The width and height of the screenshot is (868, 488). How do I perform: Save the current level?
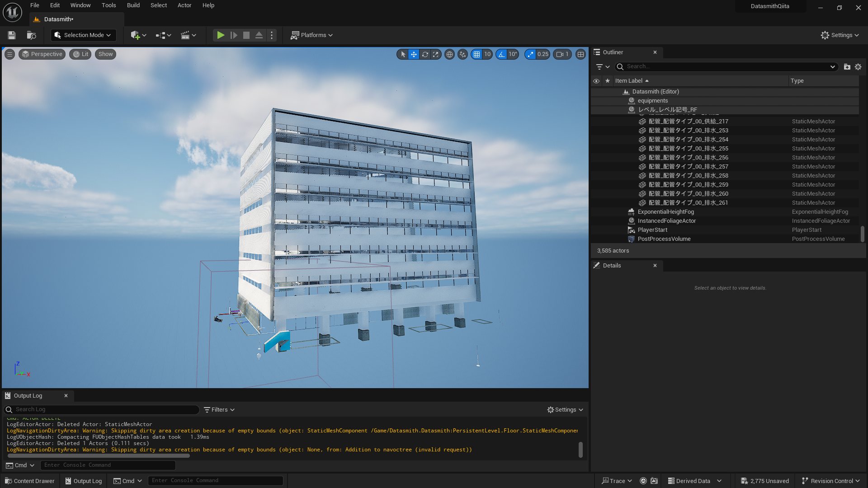click(11, 35)
